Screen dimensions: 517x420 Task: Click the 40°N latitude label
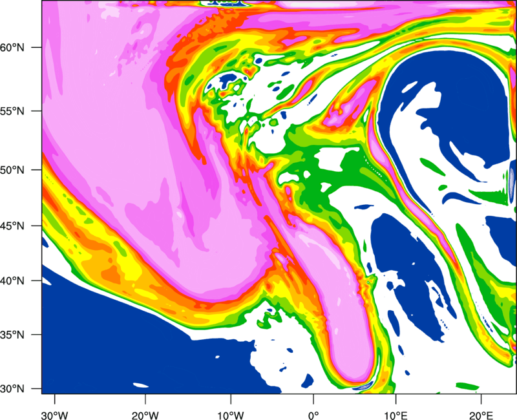[12, 281]
